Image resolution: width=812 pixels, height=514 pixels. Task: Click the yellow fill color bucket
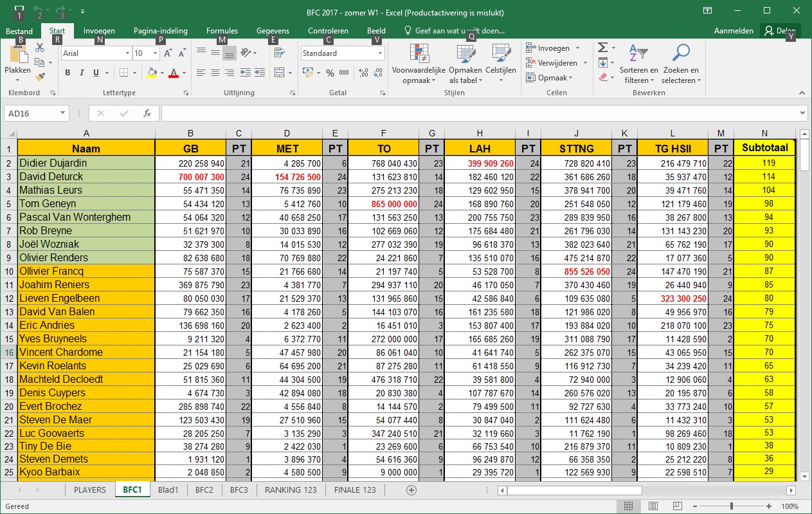coord(151,73)
